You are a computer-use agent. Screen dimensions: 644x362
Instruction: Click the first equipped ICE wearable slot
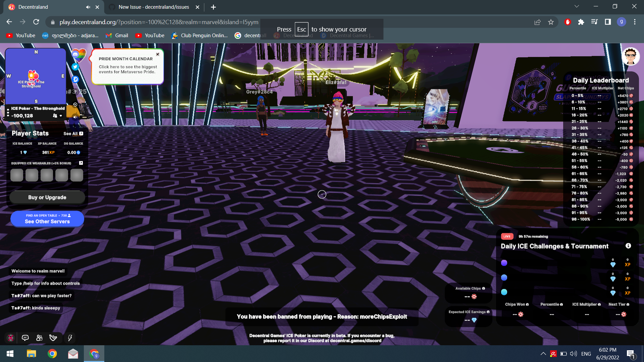17,175
